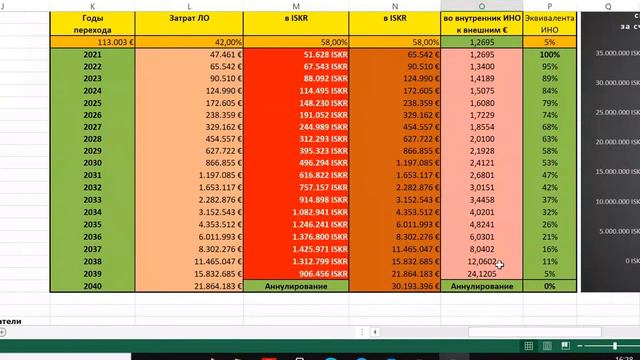The height and width of the screenshot is (360, 640).
Task: Select '238.359 €' in 2025 row column N
Action: point(395,103)
